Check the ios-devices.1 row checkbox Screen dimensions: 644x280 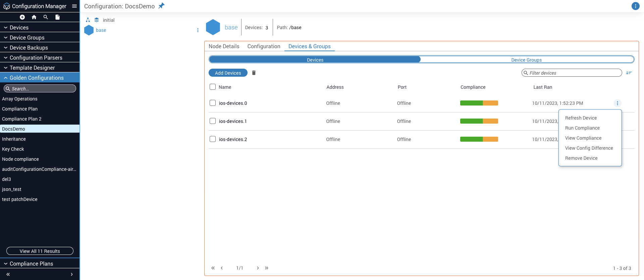point(213,121)
